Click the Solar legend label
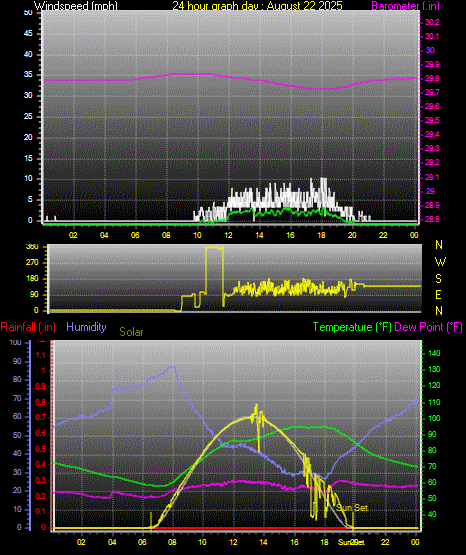 [x=131, y=332]
